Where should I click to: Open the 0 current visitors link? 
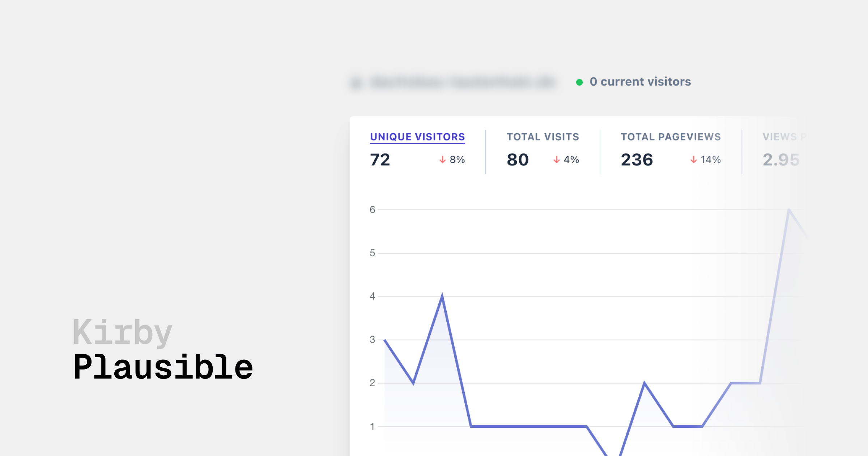click(640, 82)
